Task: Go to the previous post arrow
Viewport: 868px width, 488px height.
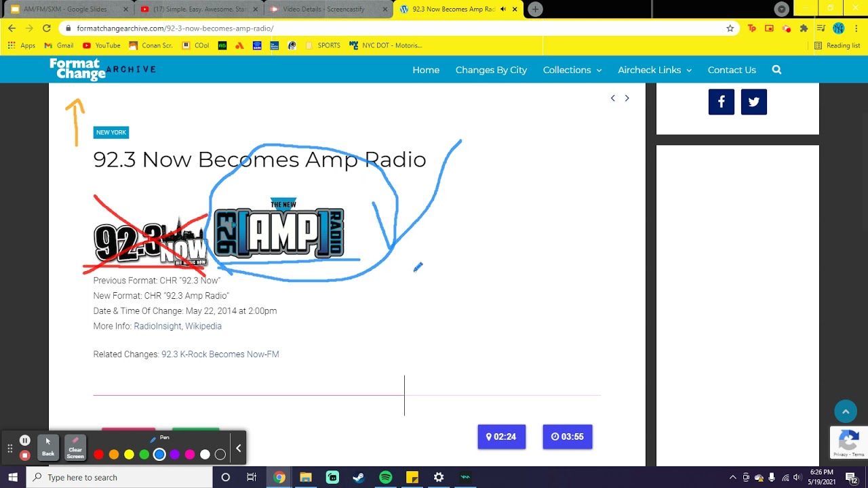Action: [x=613, y=98]
